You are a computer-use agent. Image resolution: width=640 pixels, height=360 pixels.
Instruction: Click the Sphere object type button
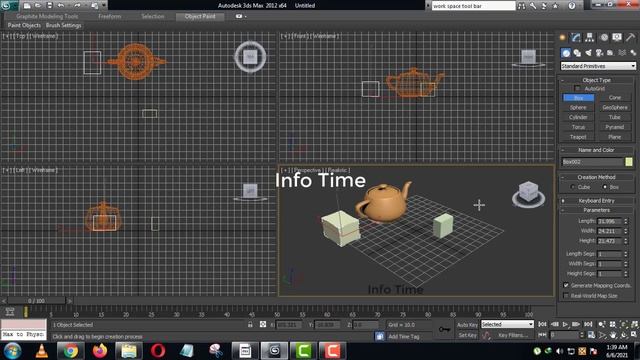point(578,108)
